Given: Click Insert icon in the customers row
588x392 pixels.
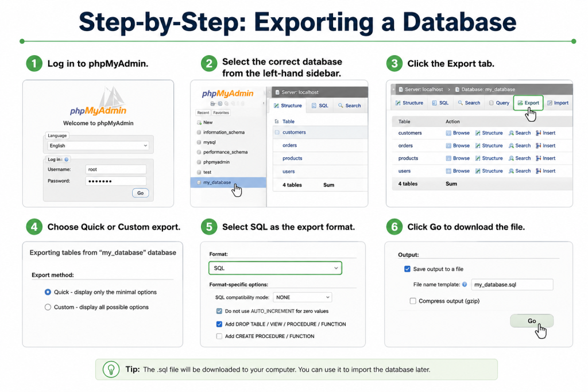Looking at the screenshot, I should [539, 133].
